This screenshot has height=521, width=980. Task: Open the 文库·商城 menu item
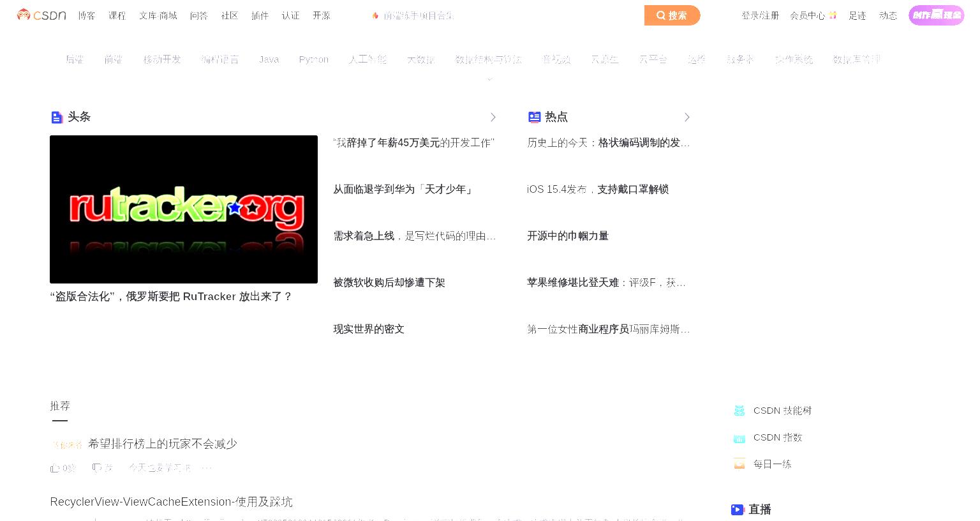pos(158,15)
